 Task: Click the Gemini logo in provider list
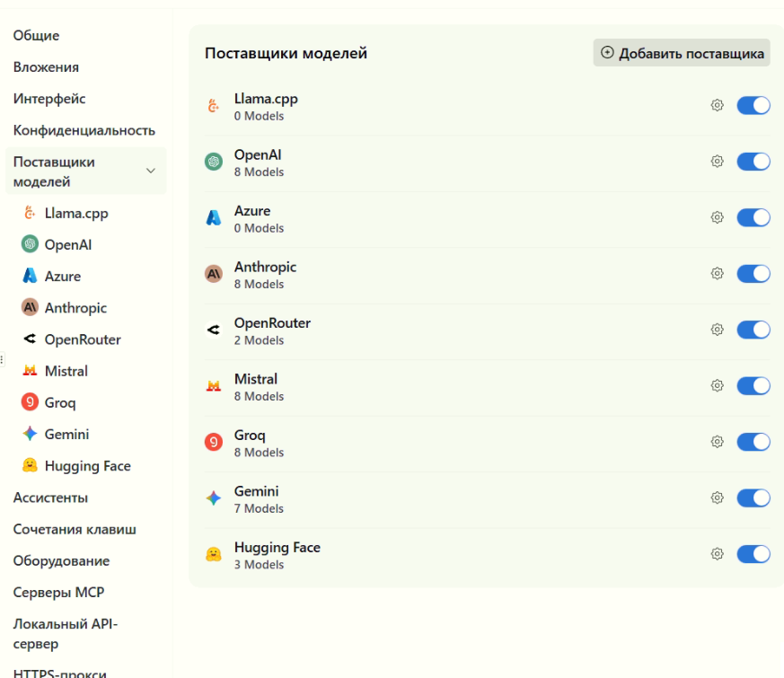pyautogui.click(x=214, y=497)
